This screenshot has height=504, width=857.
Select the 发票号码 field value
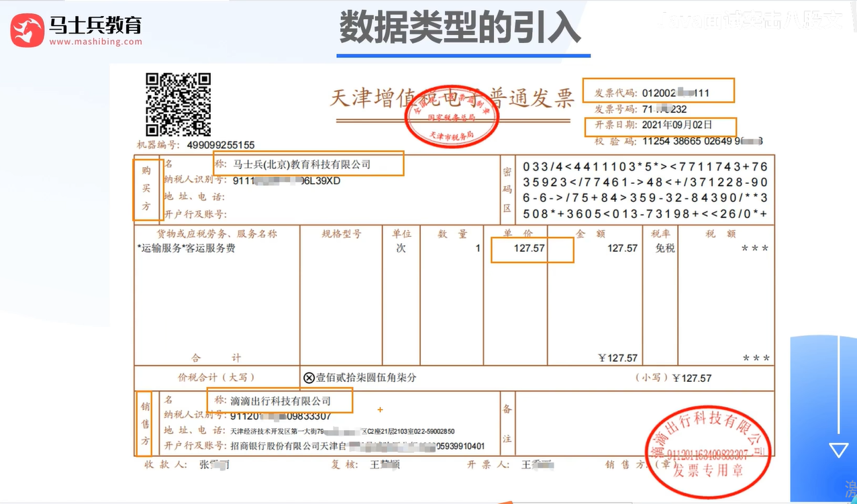pos(664,109)
